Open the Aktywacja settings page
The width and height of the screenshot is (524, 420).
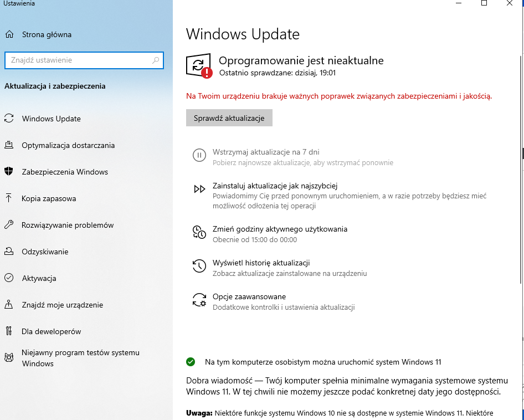point(39,278)
